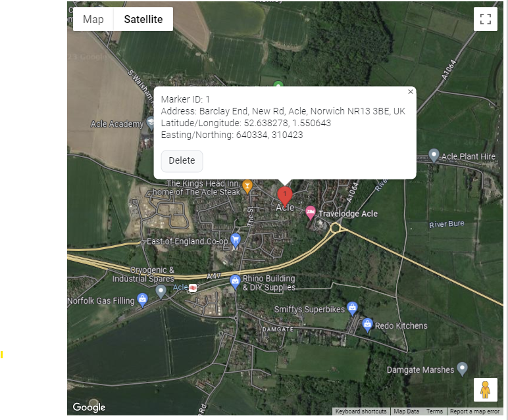Close the marker info window
Image resolution: width=508 pixels, height=420 pixels.
tap(411, 92)
